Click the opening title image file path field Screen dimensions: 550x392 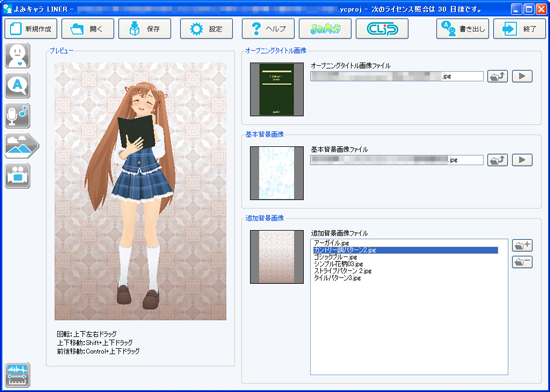tap(397, 76)
